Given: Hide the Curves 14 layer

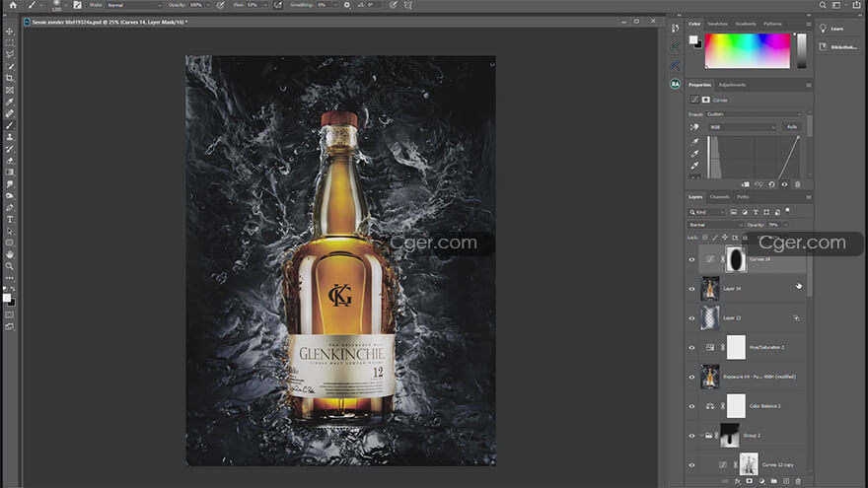Looking at the screenshot, I should pos(691,259).
